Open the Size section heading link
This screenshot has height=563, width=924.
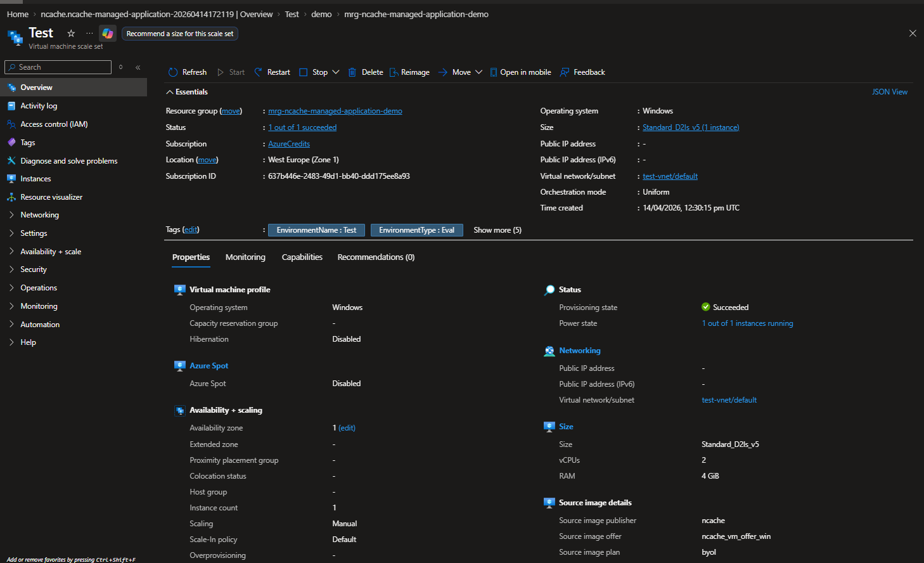[x=566, y=427]
